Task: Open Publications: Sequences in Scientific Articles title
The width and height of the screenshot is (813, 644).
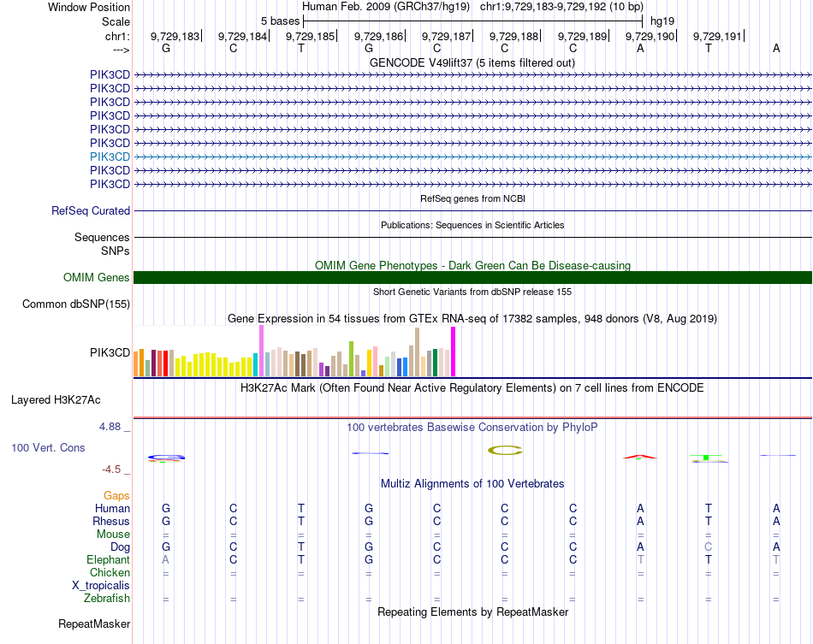Action: (x=472, y=225)
